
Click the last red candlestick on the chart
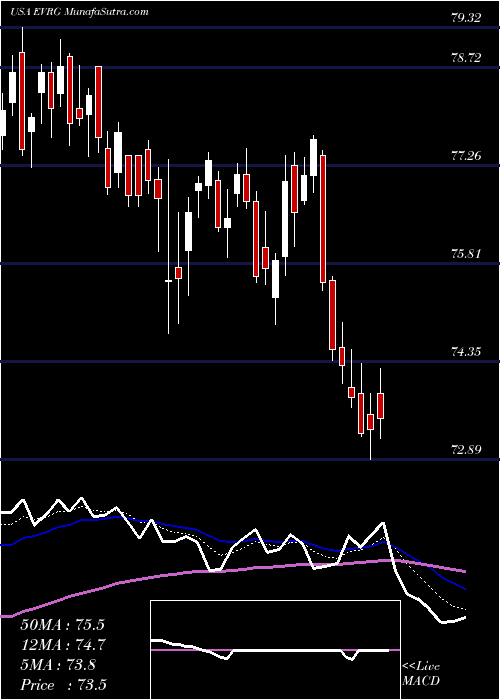coord(380,406)
